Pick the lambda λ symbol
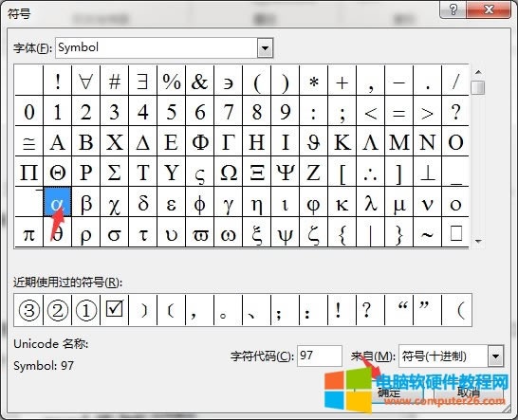This screenshot has width=518, height=420. coord(370,202)
